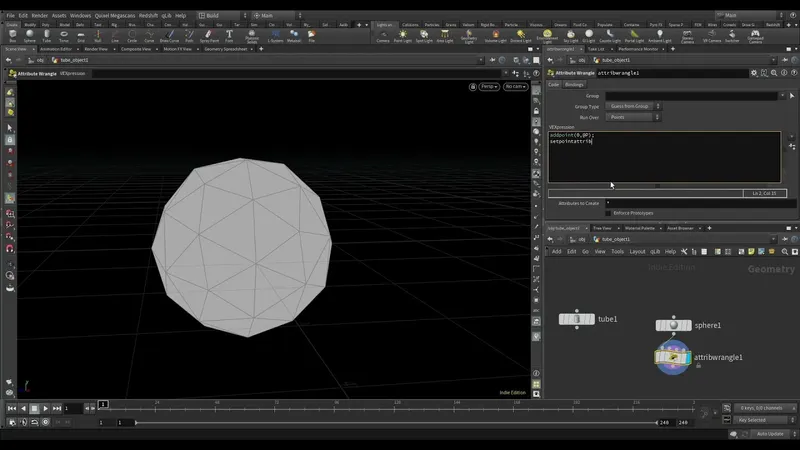Add an Environment Light from the shelf

547,36
